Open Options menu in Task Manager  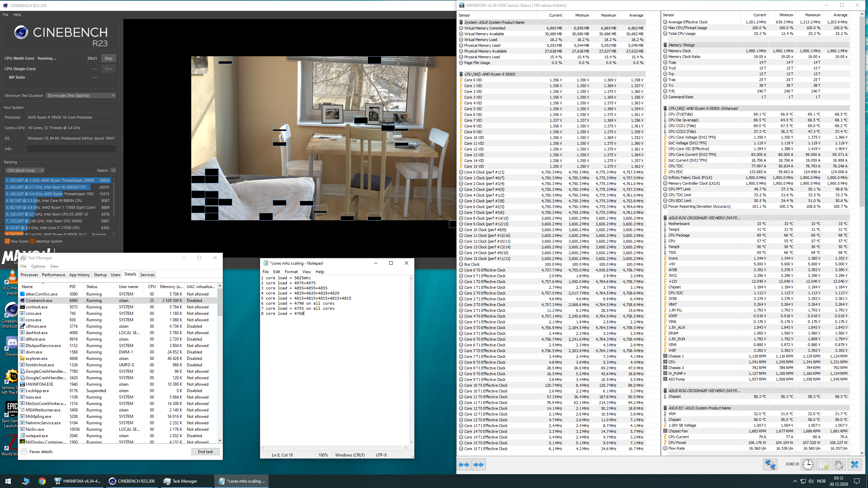click(x=38, y=266)
